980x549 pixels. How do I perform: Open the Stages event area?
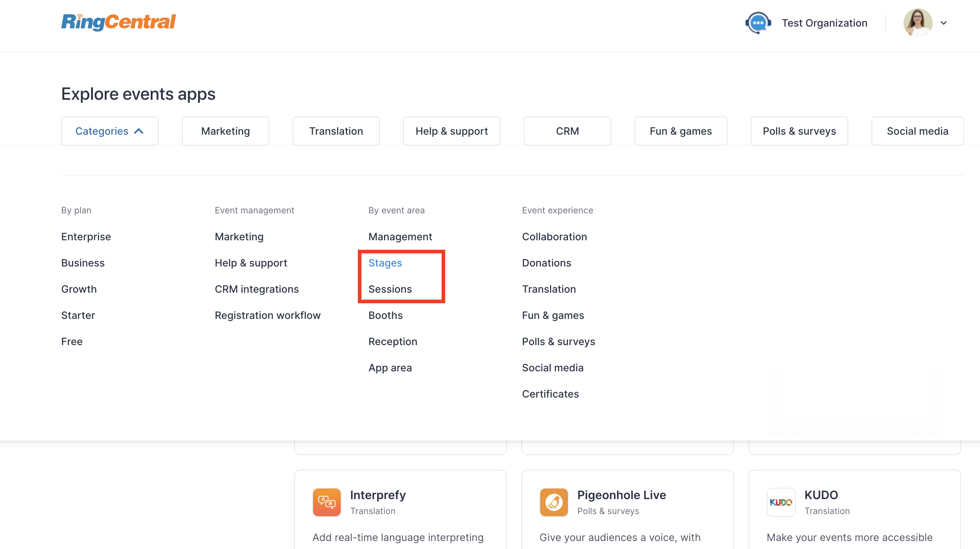point(385,263)
